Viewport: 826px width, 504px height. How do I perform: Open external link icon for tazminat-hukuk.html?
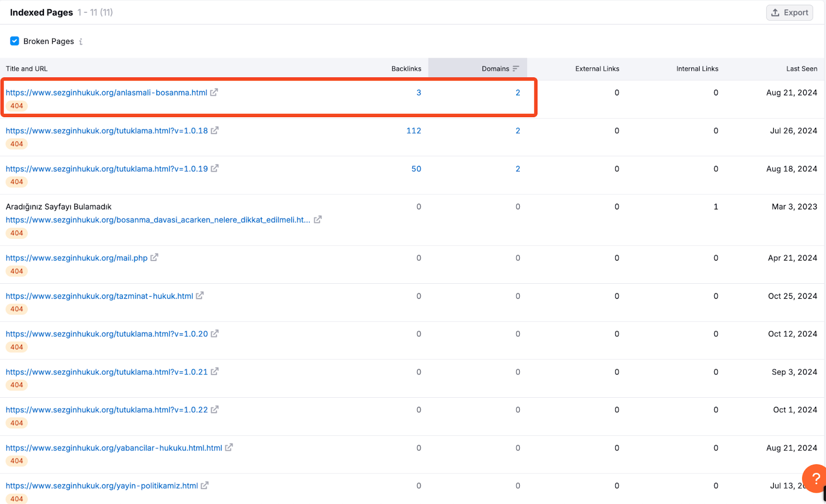199,296
